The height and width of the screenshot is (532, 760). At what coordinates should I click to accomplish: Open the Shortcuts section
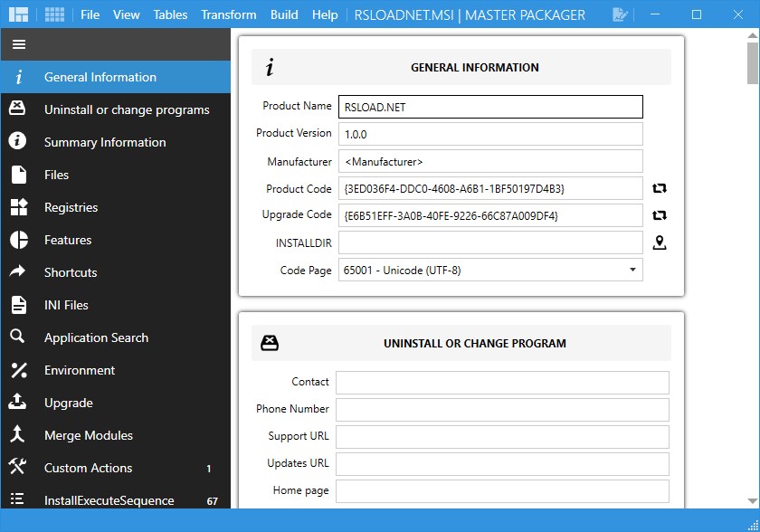pos(116,272)
